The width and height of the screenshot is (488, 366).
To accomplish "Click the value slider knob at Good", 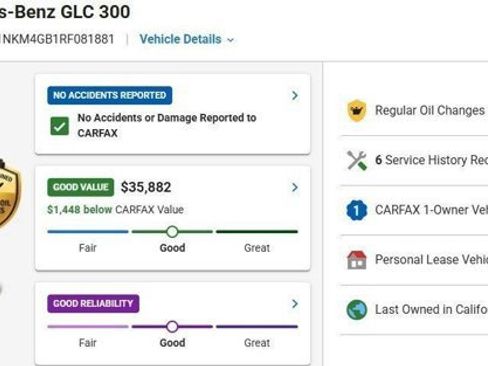I will (172, 232).
